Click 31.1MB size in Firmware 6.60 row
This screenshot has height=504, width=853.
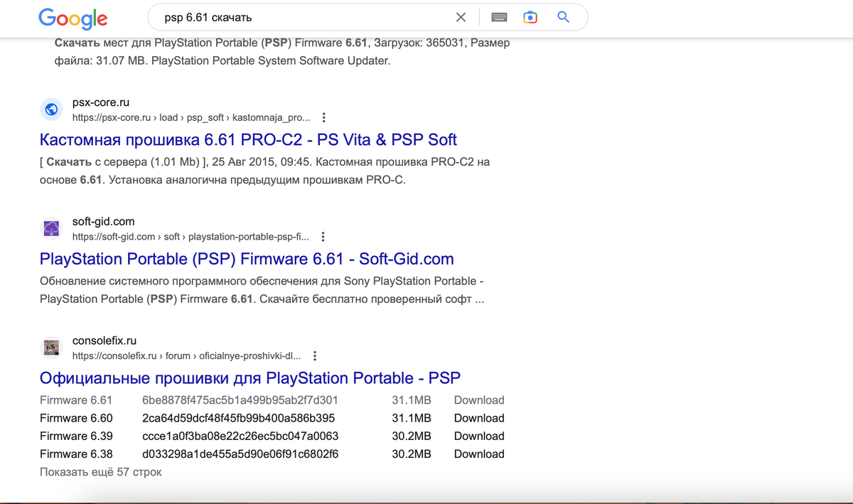tap(412, 418)
